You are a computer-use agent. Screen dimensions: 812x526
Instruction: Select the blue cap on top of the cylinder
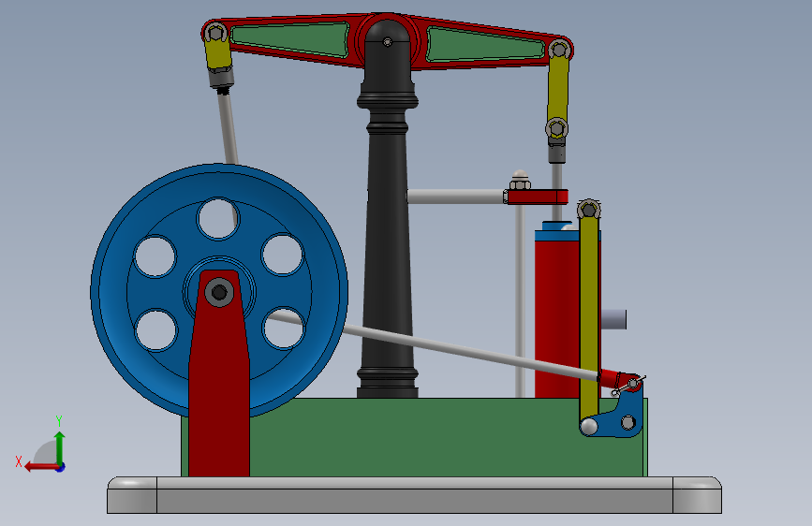[556, 235]
